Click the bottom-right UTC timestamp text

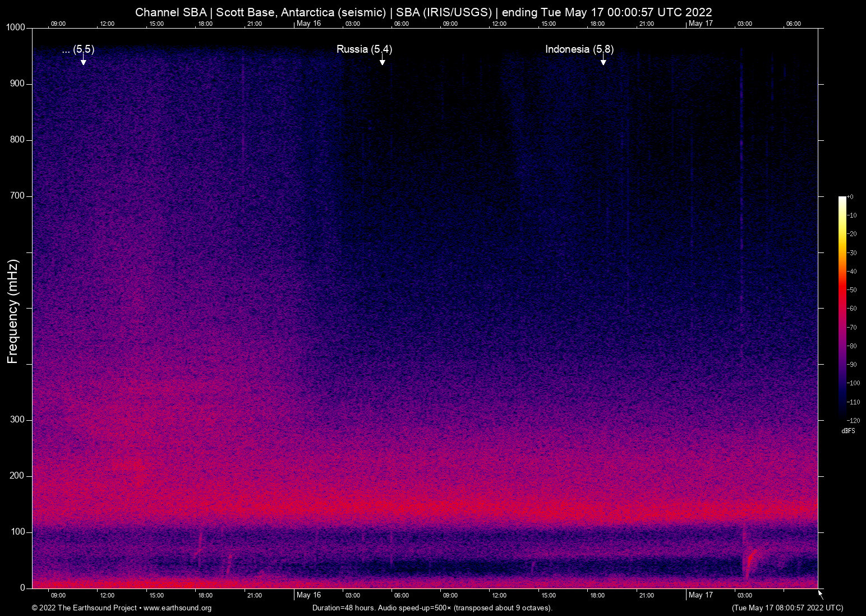coord(787,608)
